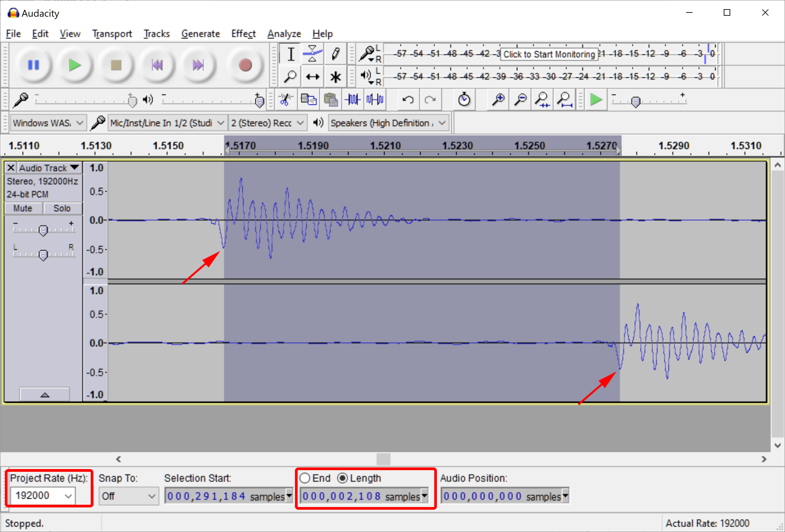Image resolution: width=785 pixels, height=532 pixels.
Task: Click the horizontal scrollbar right arrow
Action: coord(764,459)
